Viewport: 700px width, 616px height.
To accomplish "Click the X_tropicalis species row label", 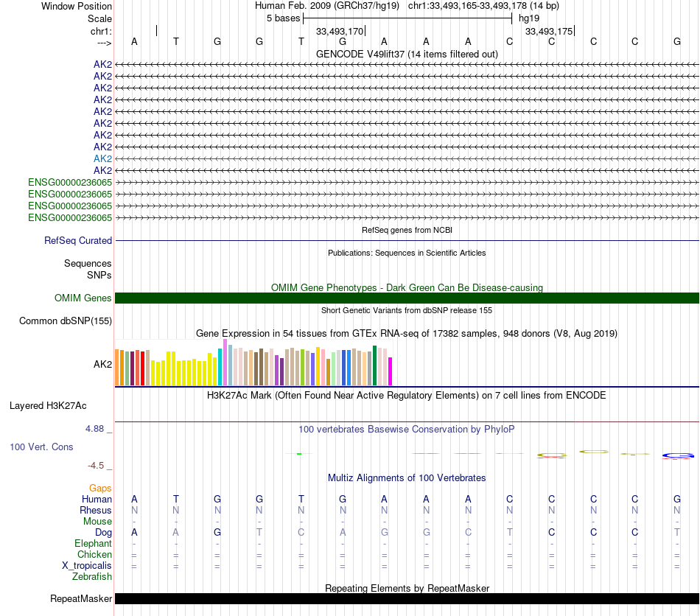I will tap(87, 566).
